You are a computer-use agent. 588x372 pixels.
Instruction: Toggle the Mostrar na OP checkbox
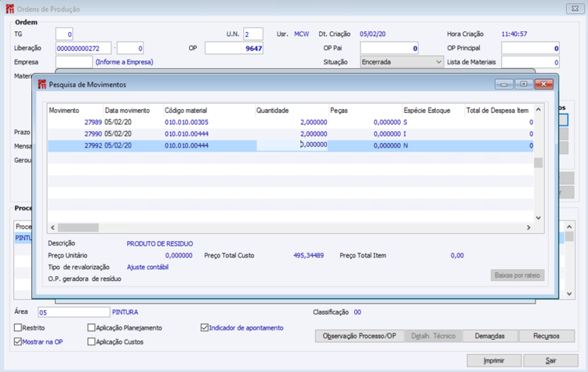tap(18, 342)
